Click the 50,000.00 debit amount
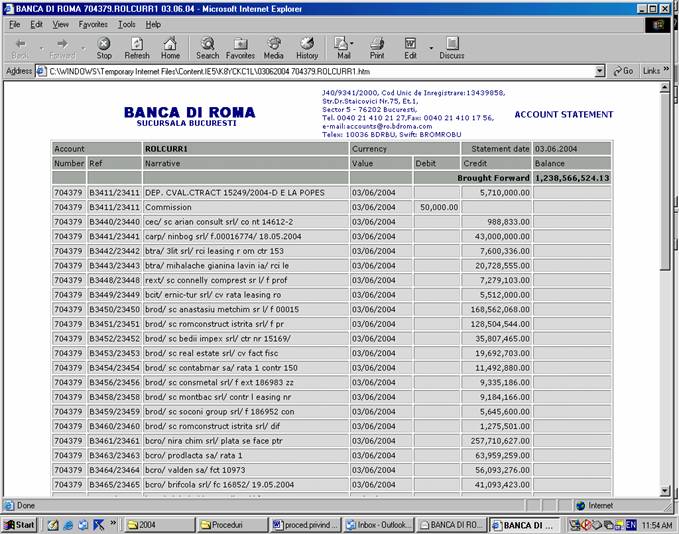 point(439,207)
